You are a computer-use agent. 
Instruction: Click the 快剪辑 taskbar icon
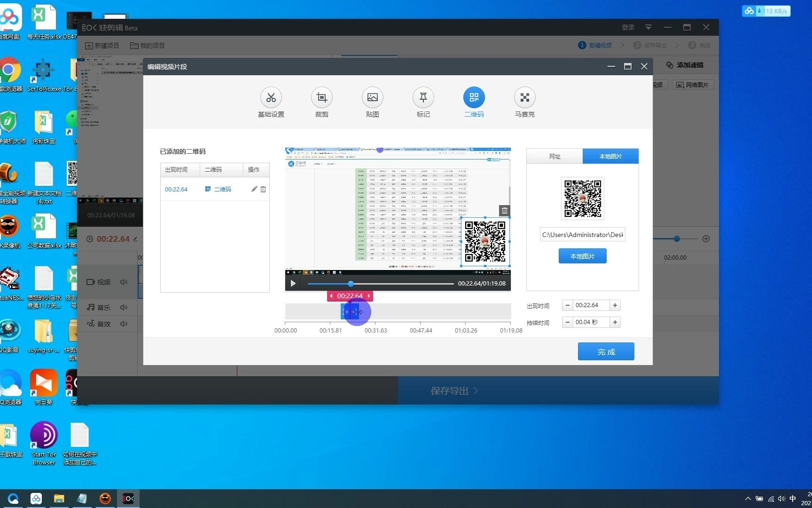coord(128,499)
